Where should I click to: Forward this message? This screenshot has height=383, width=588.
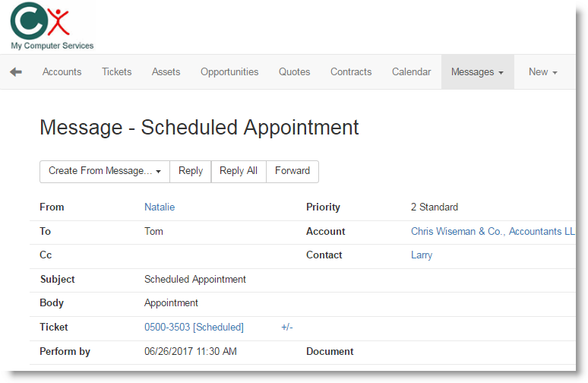[x=292, y=171]
